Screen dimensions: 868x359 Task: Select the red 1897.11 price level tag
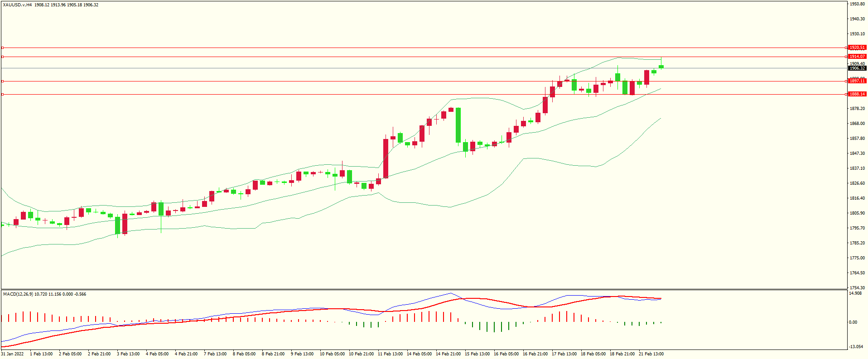[857, 81]
